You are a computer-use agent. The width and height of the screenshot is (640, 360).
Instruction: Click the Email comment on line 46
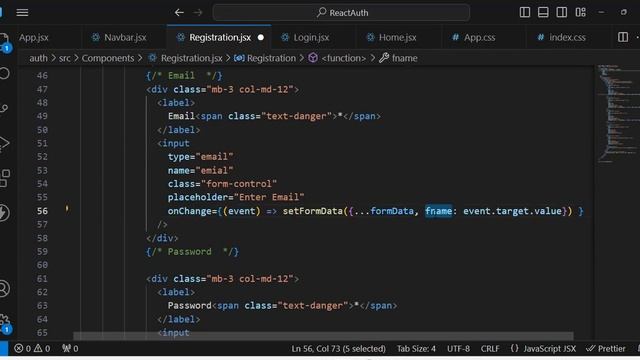coord(184,76)
